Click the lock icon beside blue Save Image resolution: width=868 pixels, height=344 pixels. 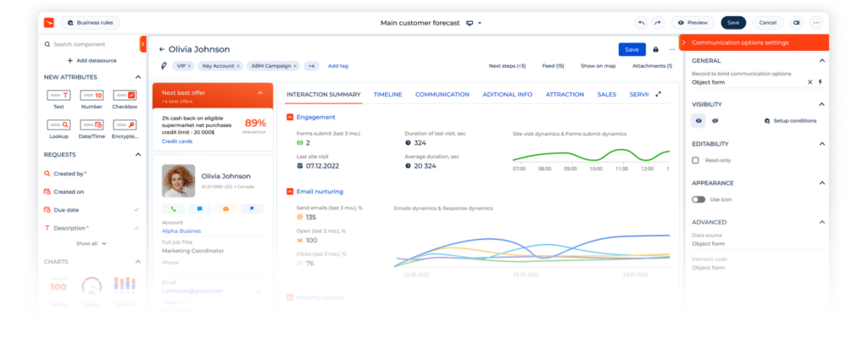[x=655, y=50]
